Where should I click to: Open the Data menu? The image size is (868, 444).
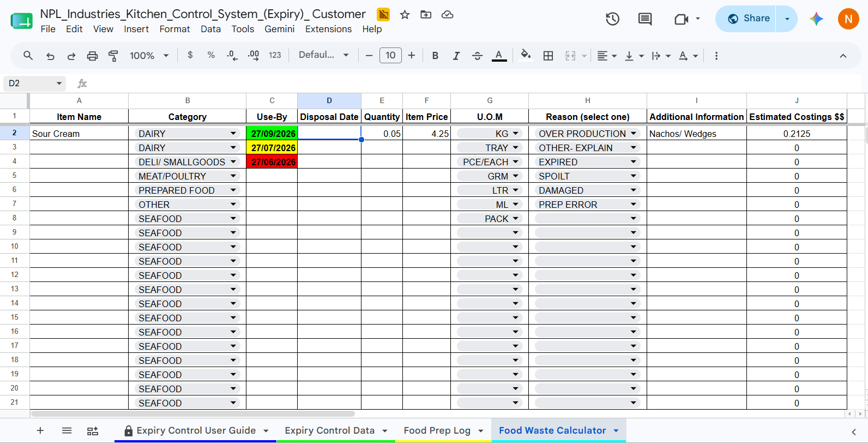point(210,29)
